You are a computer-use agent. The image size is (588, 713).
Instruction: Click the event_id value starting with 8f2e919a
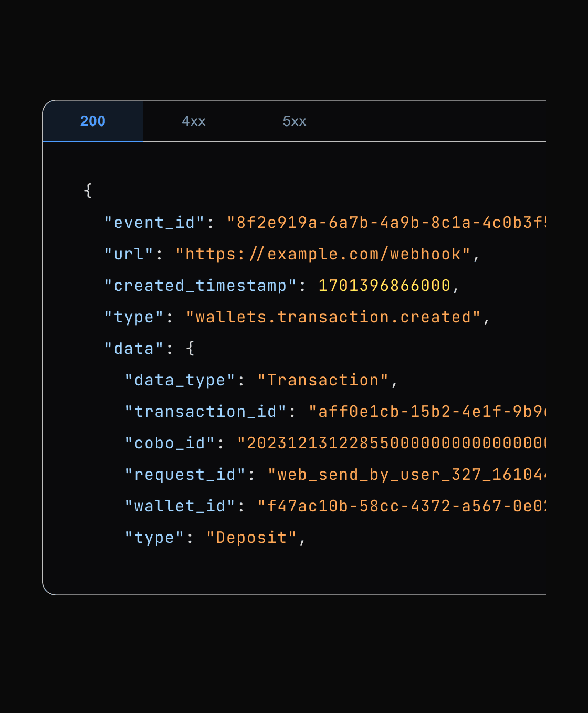pyautogui.click(x=386, y=223)
